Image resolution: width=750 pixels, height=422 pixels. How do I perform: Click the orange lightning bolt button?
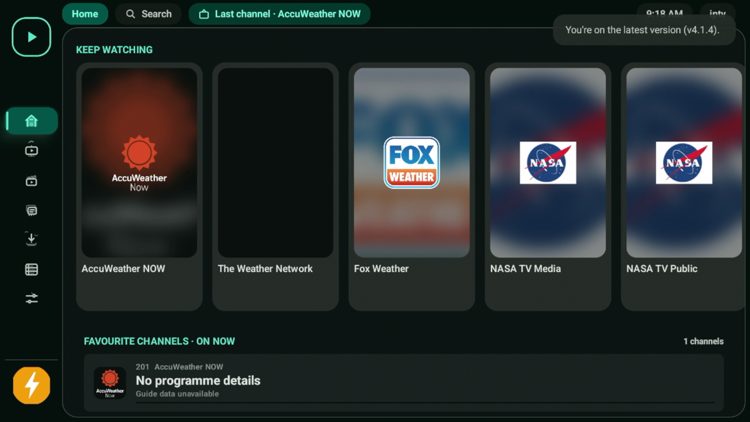coord(32,385)
